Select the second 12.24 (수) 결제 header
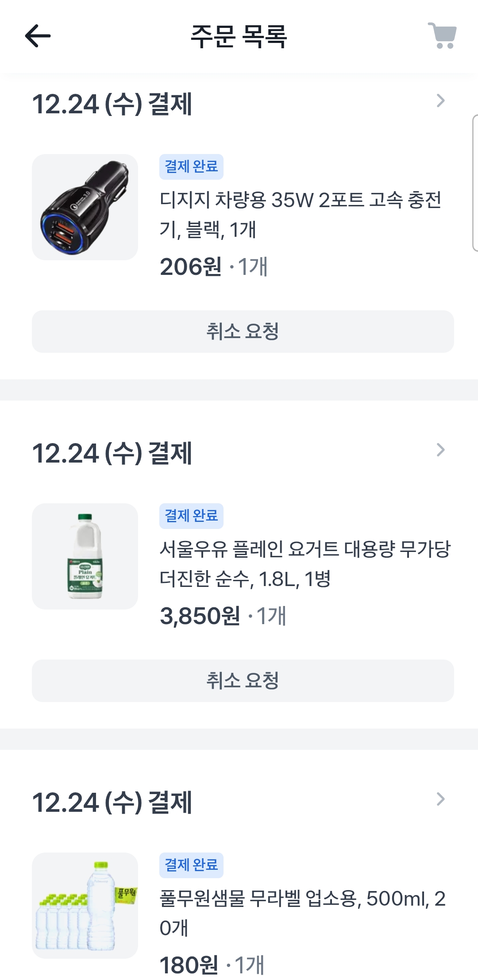Image resolution: width=478 pixels, height=980 pixels. [112, 454]
